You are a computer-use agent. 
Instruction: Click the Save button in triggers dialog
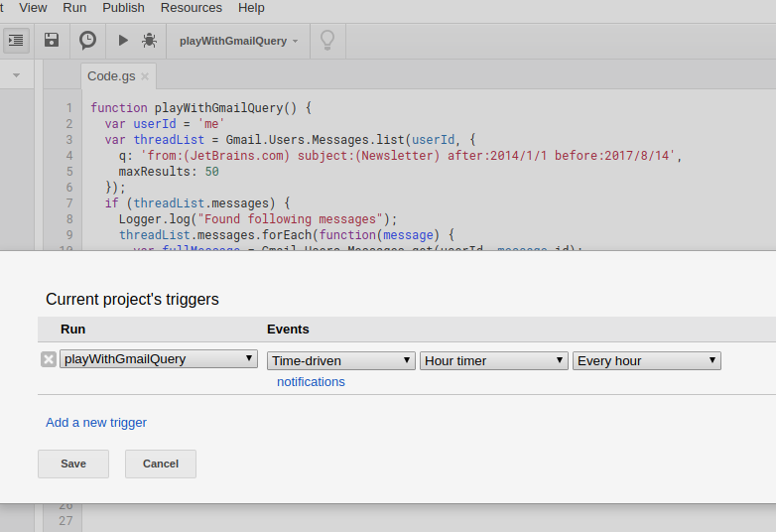[x=73, y=464]
